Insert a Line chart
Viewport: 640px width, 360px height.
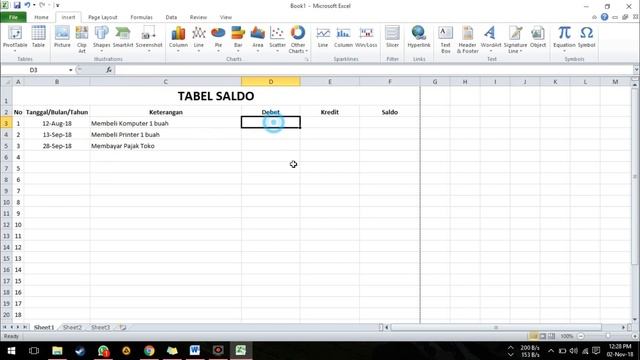(x=199, y=38)
